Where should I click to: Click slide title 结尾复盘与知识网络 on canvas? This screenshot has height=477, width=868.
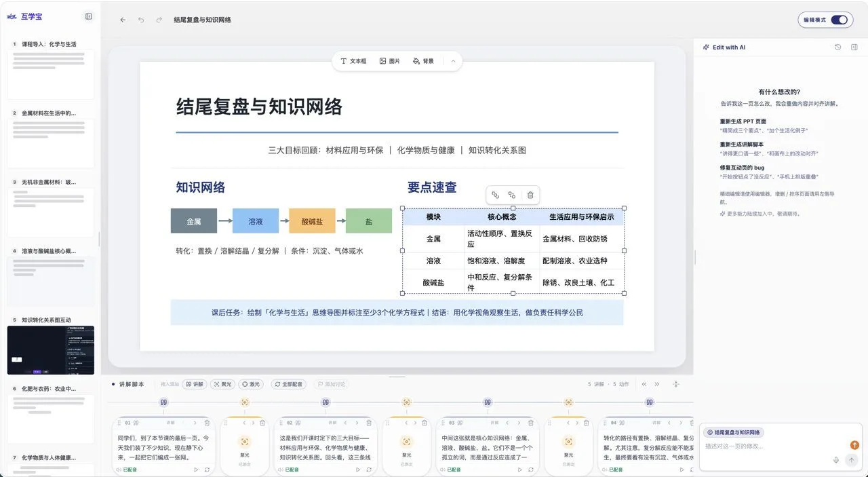click(x=259, y=107)
